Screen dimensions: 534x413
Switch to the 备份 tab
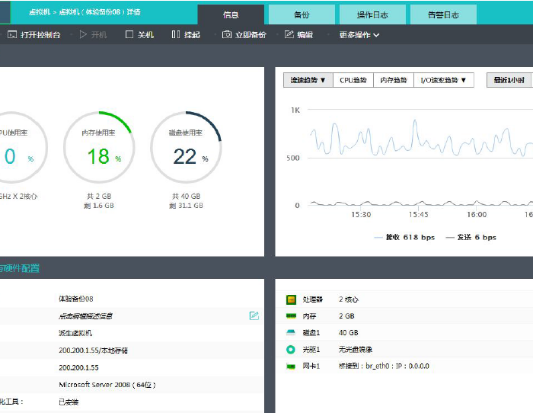click(x=302, y=15)
